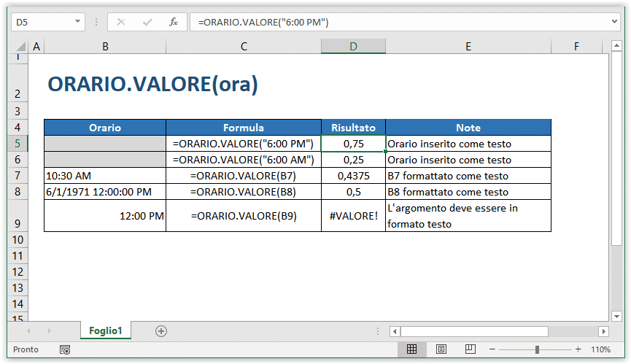Image resolution: width=631 pixels, height=364 pixels.
Task: Click the horizontal scrollbar right arrow
Action: [x=603, y=331]
